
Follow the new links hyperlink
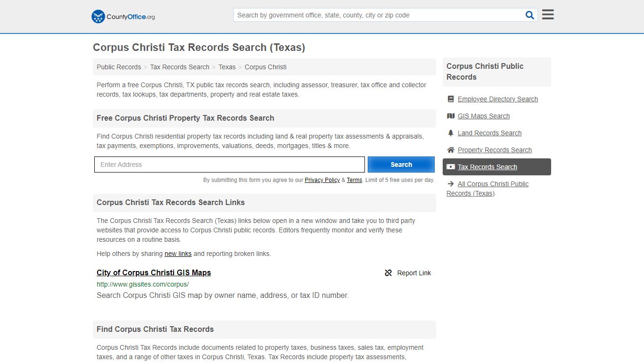pos(178,254)
